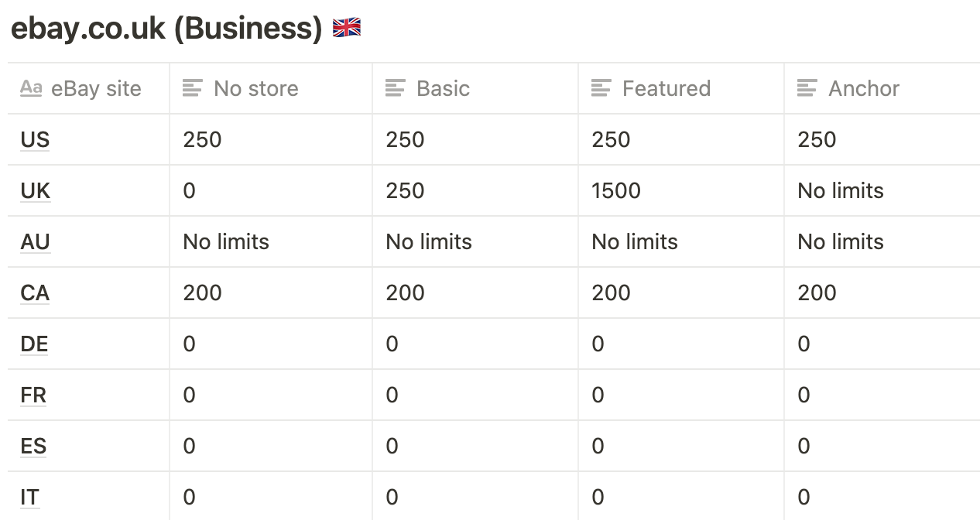Open the No store column header menu
The image size is (980, 520).
tap(271, 88)
